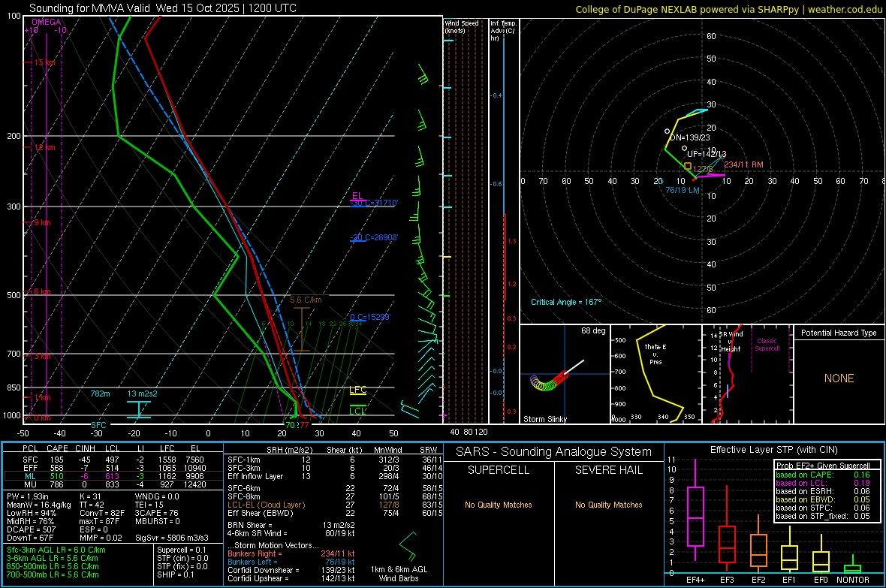This screenshot has height=588, width=886.
Task: Click the '5.6 C/km' lapse rate label
Action: 306,300
